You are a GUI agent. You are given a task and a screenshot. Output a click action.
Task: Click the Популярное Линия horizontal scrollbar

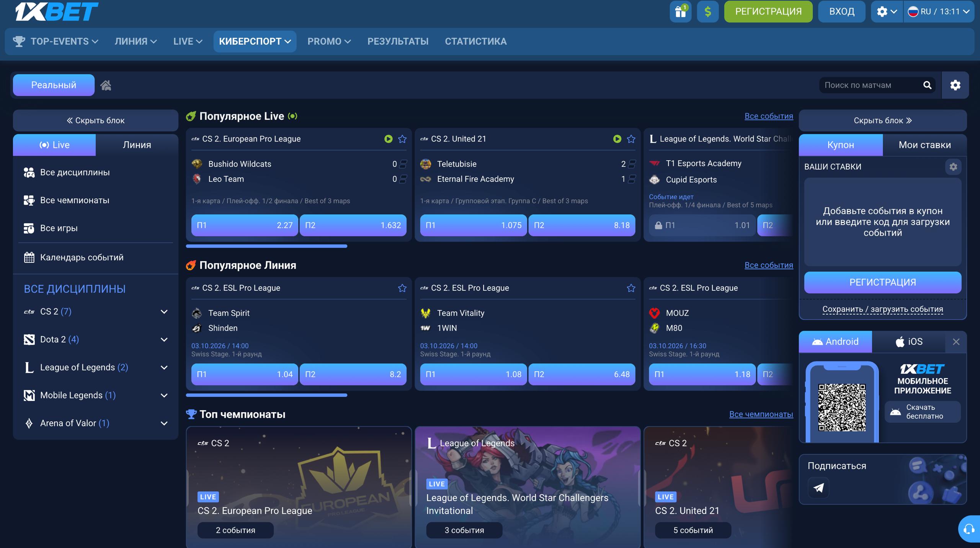266,395
